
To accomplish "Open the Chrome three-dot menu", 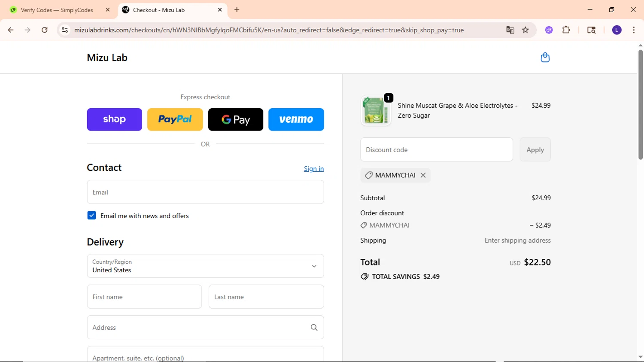I will pyautogui.click(x=634, y=30).
